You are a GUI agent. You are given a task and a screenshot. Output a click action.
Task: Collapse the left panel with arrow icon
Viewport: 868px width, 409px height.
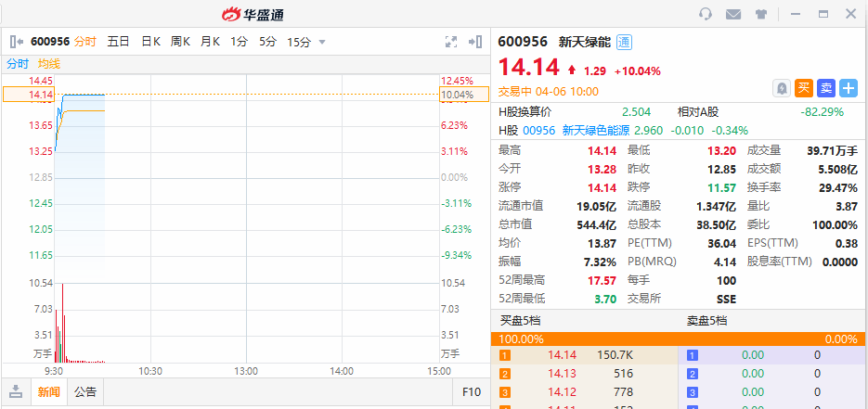point(16,42)
